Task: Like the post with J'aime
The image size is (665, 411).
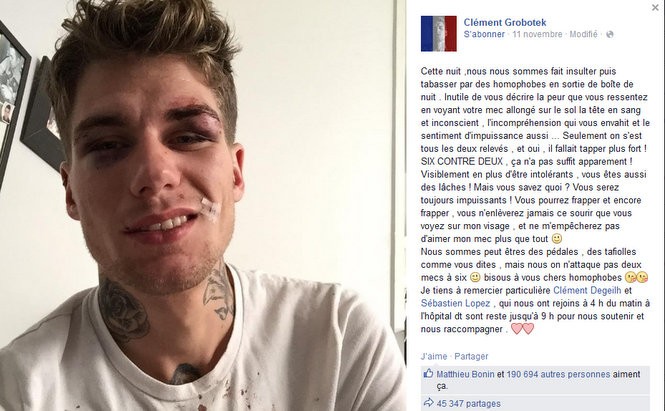Action: pyautogui.click(x=433, y=356)
